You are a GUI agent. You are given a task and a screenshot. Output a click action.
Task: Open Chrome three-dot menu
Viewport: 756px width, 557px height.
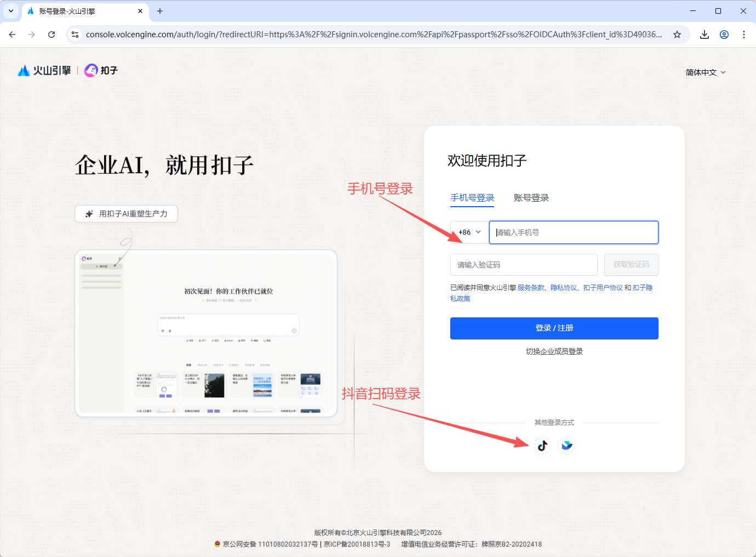click(x=743, y=35)
